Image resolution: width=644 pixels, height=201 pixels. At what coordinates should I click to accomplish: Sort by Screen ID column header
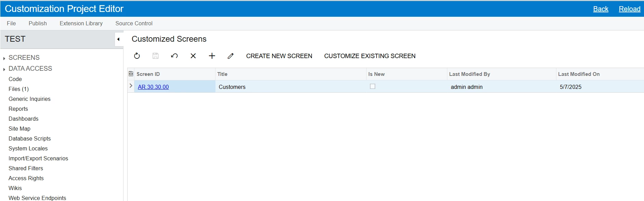click(x=175, y=74)
